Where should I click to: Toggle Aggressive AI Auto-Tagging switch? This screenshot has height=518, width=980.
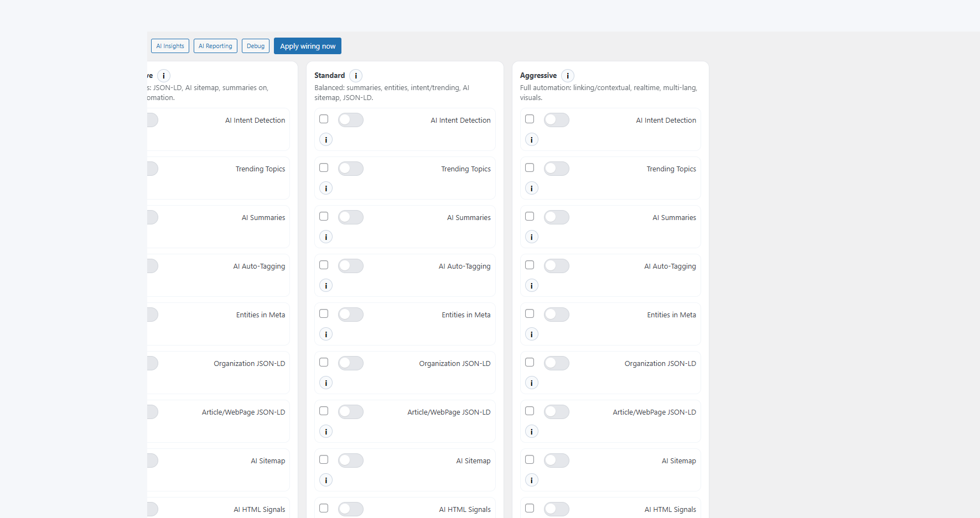pos(557,266)
